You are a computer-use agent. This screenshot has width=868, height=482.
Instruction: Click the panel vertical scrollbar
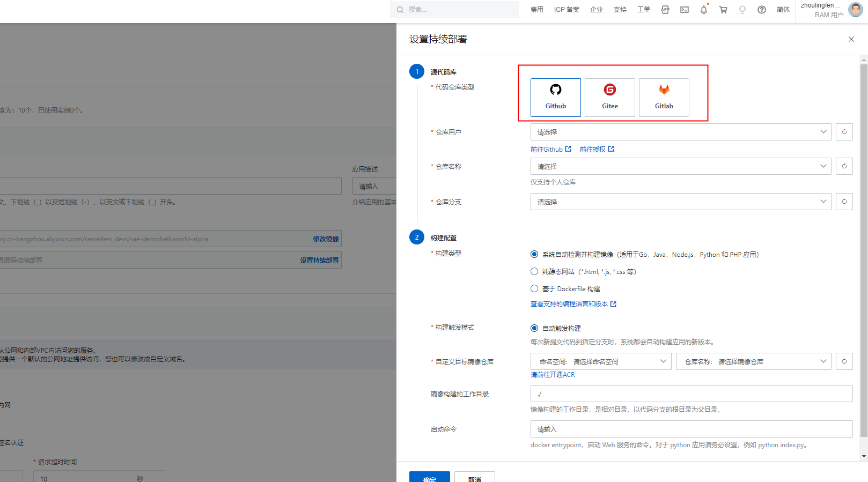(864, 251)
